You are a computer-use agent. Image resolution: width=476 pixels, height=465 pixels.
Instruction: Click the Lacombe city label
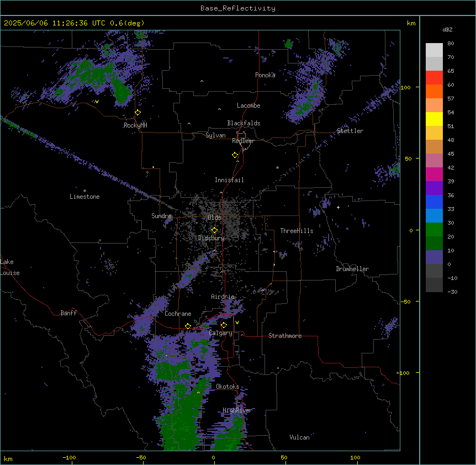point(248,105)
